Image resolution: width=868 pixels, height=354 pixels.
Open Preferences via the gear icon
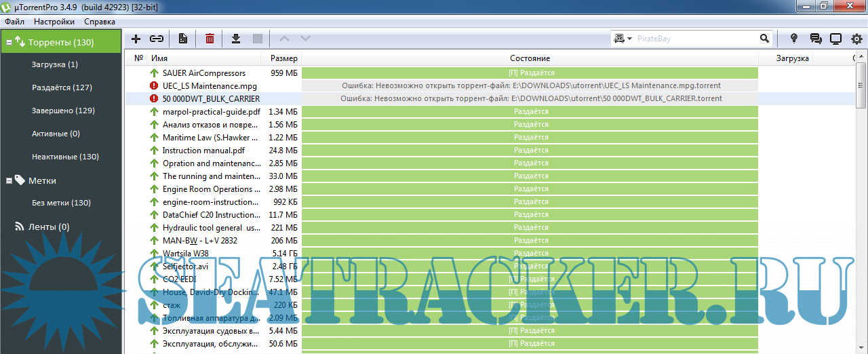856,39
